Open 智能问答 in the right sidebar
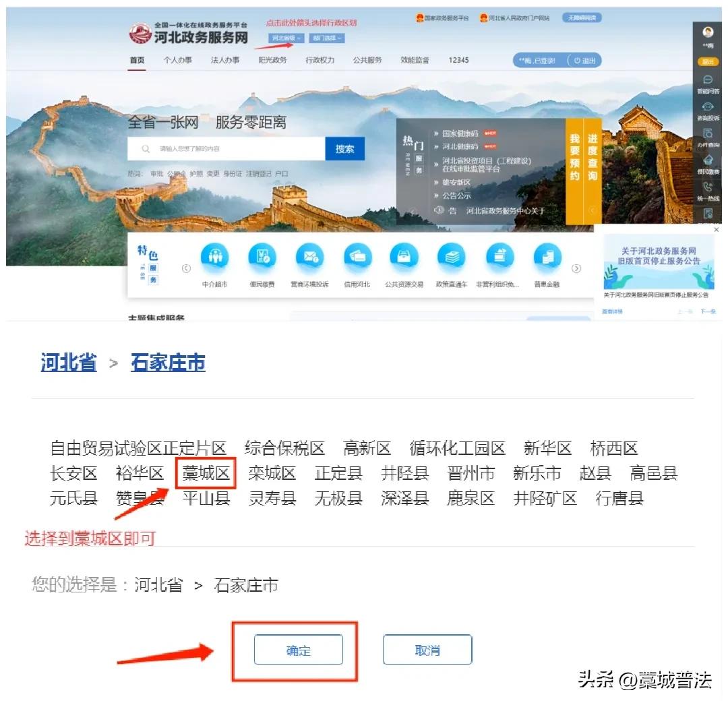Viewport: 728px width, 705px height. pos(708,84)
